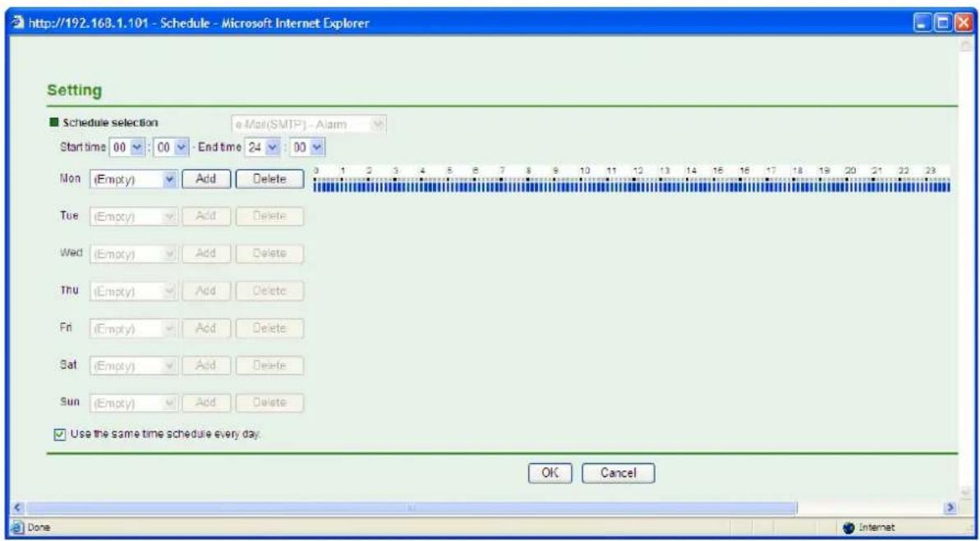Image resolution: width=980 pixels, height=541 pixels.
Task: Click the Add button for Sun
Action: [x=206, y=403]
